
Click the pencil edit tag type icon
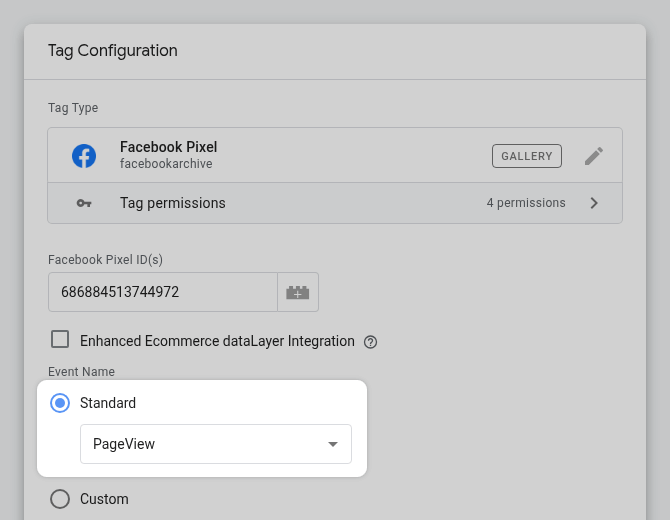tap(594, 156)
